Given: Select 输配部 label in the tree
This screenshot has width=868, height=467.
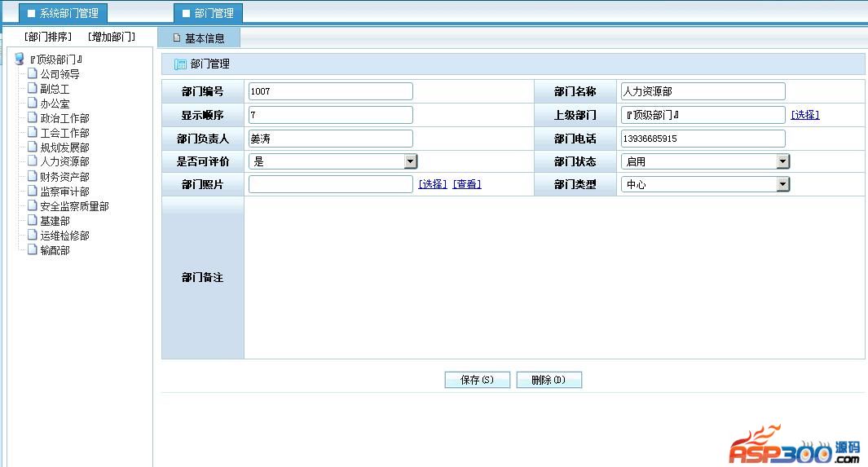Looking at the screenshot, I should tap(55, 250).
